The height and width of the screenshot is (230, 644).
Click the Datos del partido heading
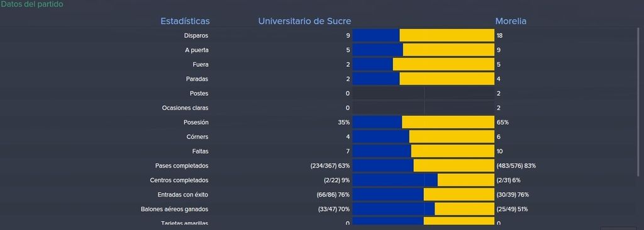click(x=31, y=4)
